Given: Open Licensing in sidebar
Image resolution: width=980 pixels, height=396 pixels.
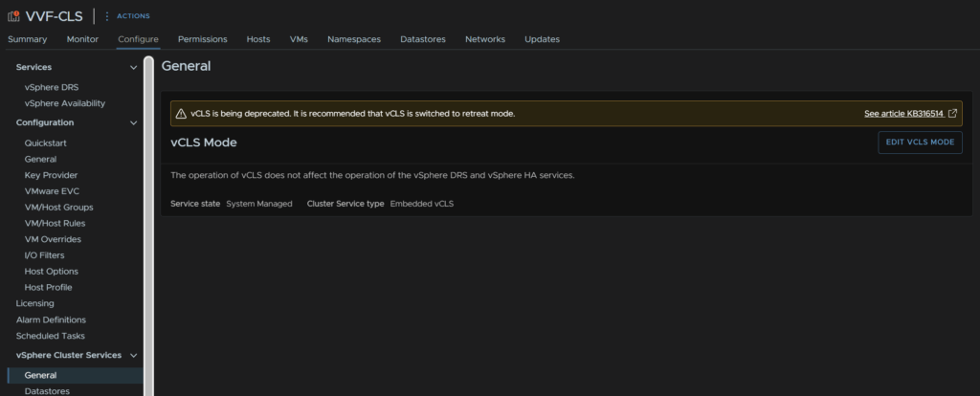Looking at the screenshot, I should (x=35, y=303).
